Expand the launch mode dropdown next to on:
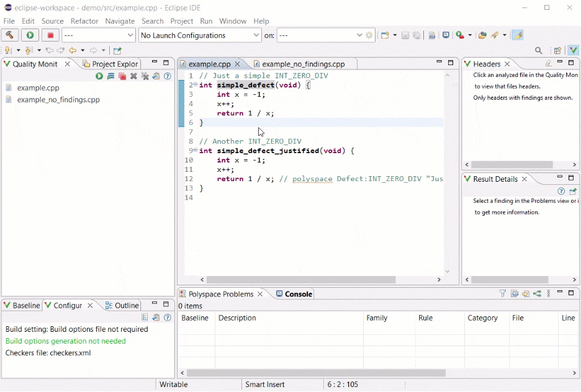The width and height of the screenshot is (581, 392). pyautogui.click(x=358, y=35)
